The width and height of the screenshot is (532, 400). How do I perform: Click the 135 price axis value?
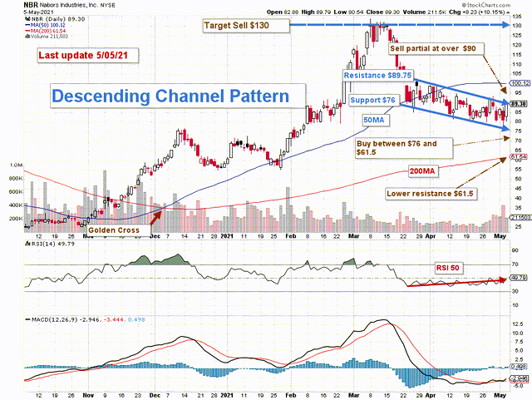click(517, 16)
